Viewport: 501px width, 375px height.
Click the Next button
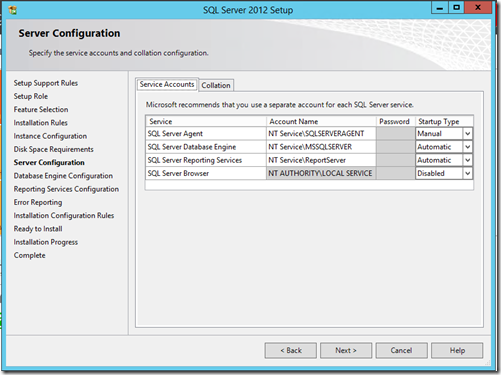tap(346, 350)
